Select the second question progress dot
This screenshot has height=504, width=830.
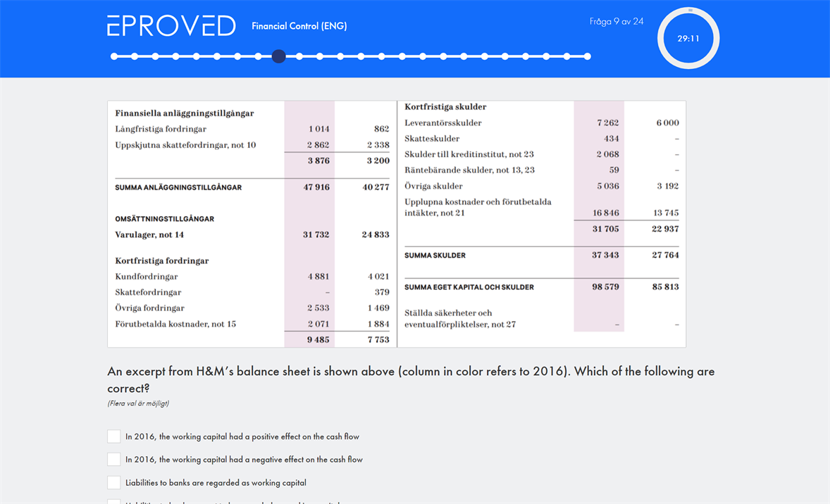135,56
